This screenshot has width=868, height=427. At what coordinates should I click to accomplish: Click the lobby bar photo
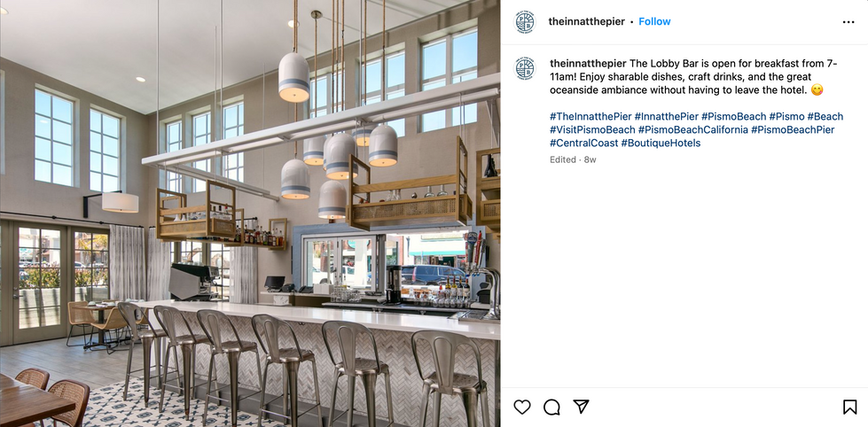(x=250, y=213)
